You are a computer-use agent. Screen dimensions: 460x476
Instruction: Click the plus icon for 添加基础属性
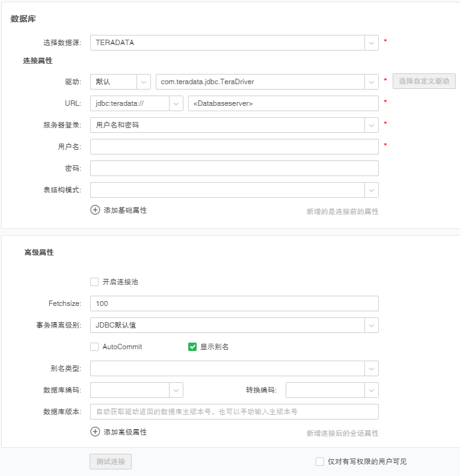[95, 210]
